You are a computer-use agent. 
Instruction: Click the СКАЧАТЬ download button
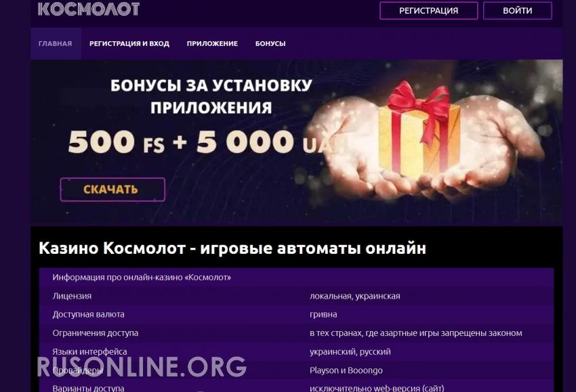[112, 190]
